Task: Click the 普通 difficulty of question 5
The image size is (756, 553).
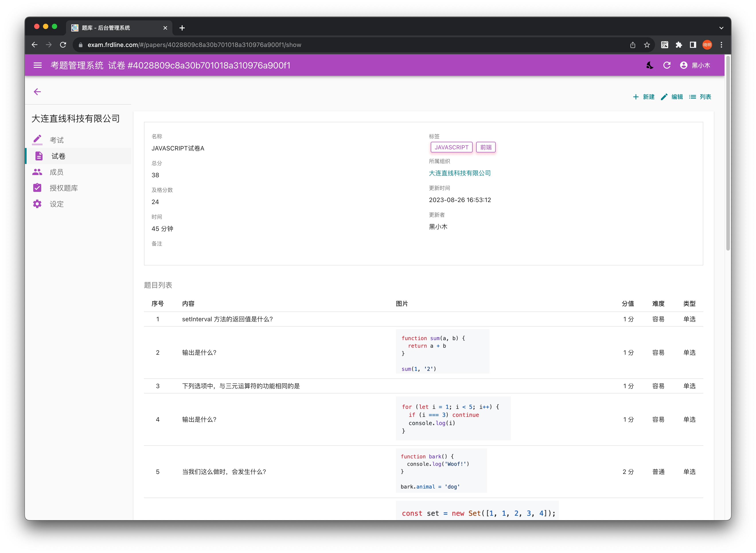Action: click(658, 472)
